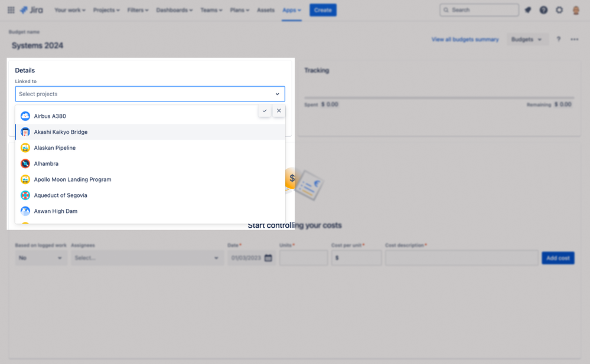590x364 pixels.
Task: Click the Alhambra project avatar
Action: coord(25,163)
